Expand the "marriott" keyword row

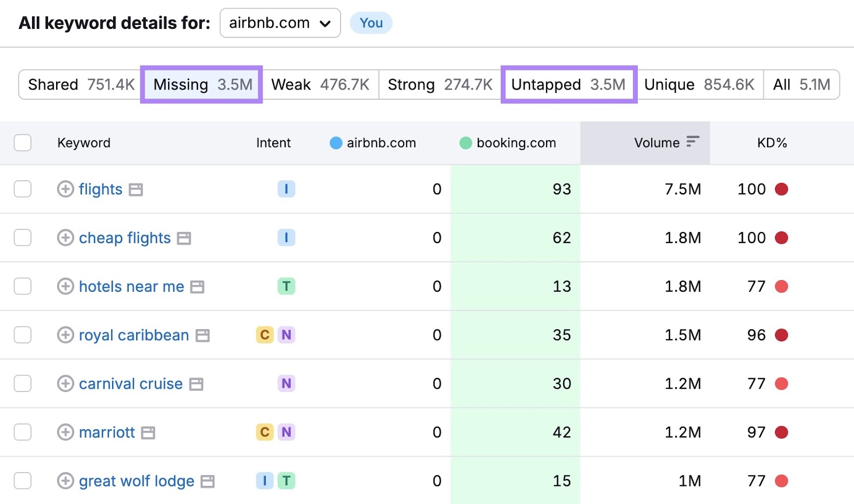pos(65,432)
